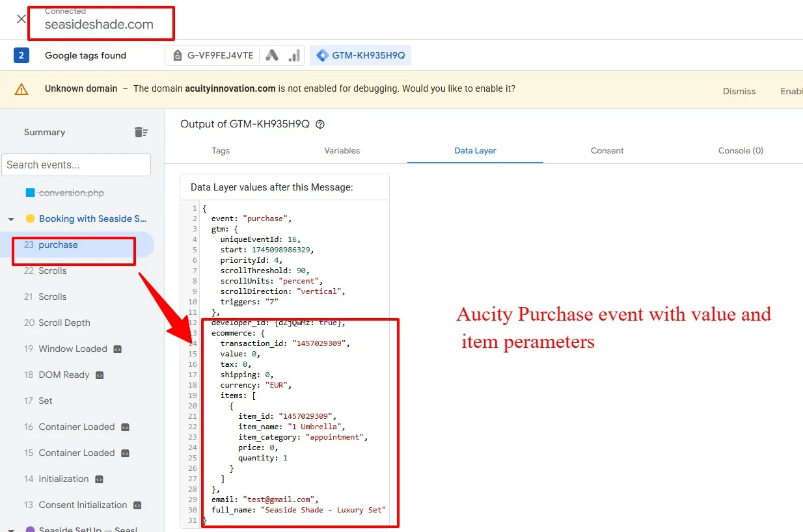
Task: Click the blue square icon beside conversion.php
Action: [x=30, y=193]
